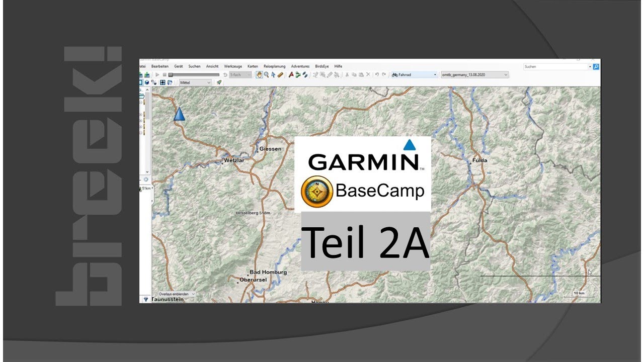Open the Werkzeuge menu

(x=233, y=66)
